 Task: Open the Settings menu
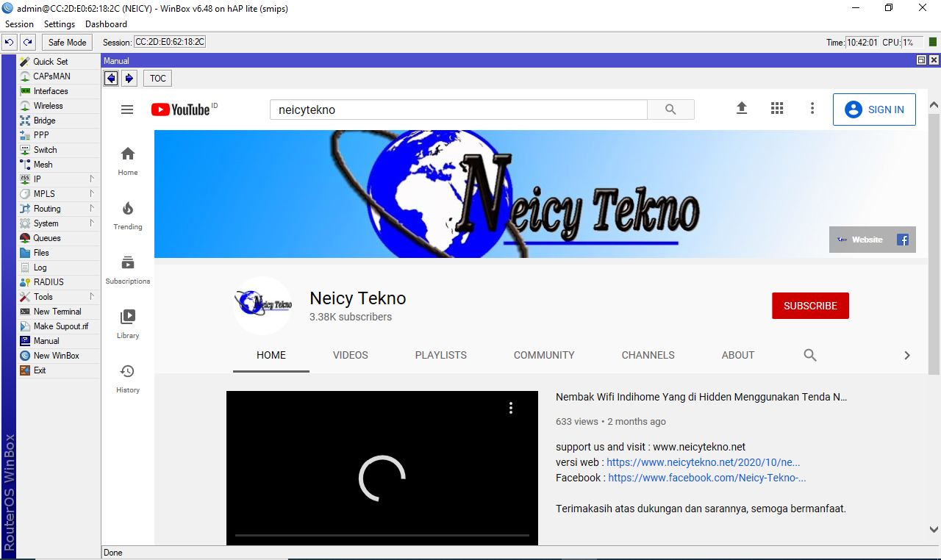pos(60,24)
